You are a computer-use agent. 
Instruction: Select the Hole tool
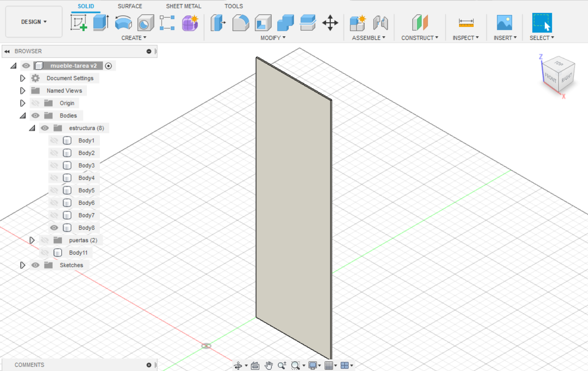145,23
